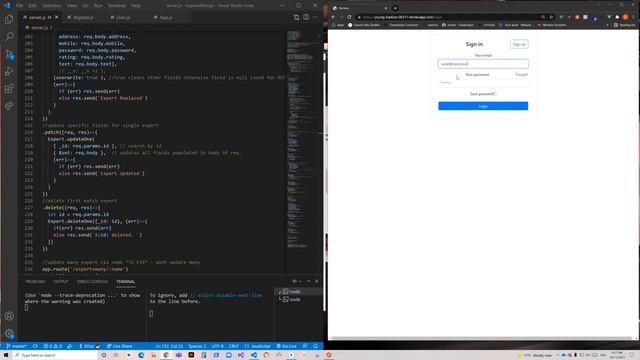
Task: Change the CRLF end-of-line selector
Action: (x=234, y=346)
